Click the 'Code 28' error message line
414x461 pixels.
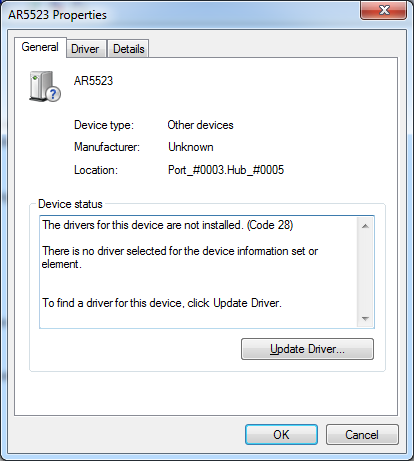(168, 225)
